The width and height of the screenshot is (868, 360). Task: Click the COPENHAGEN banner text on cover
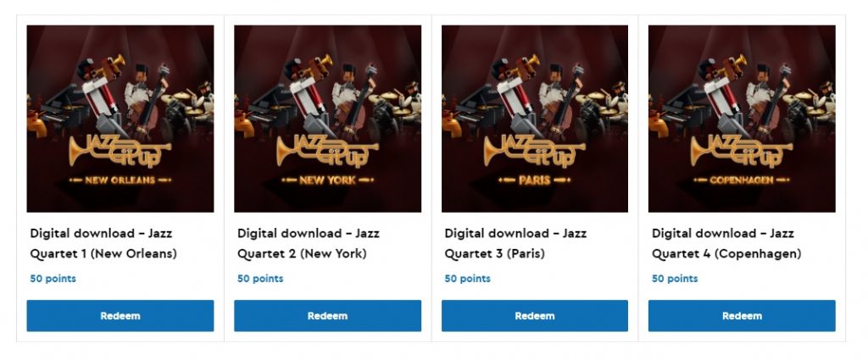(742, 180)
